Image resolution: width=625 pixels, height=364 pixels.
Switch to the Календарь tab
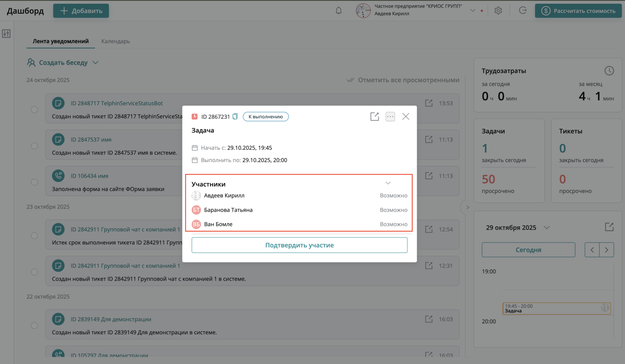coord(116,41)
